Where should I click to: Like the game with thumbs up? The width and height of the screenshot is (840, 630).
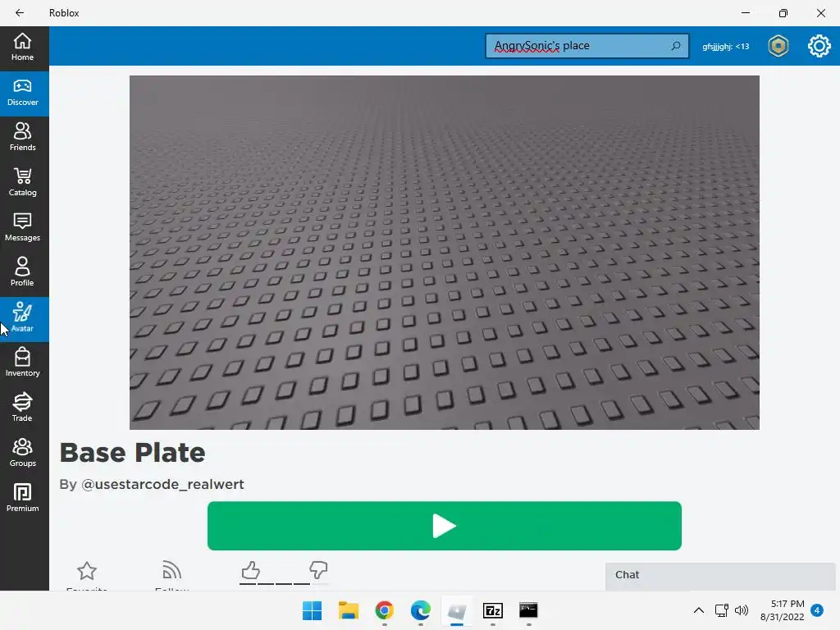250,570
